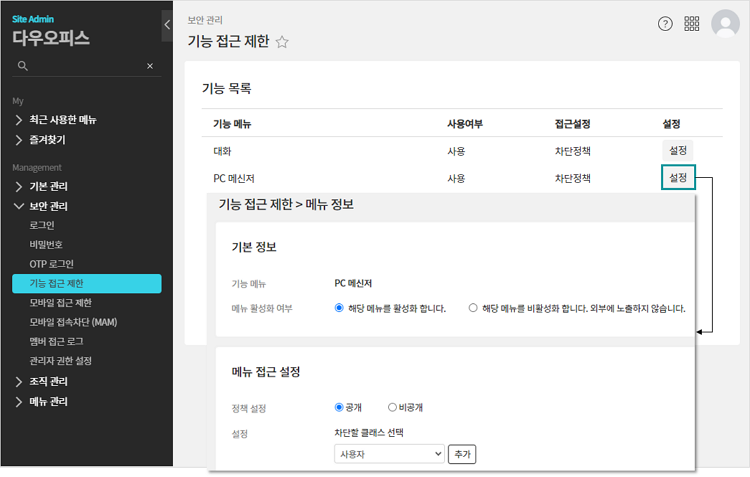Open the help question mark icon
The width and height of the screenshot is (750, 477).
click(665, 23)
